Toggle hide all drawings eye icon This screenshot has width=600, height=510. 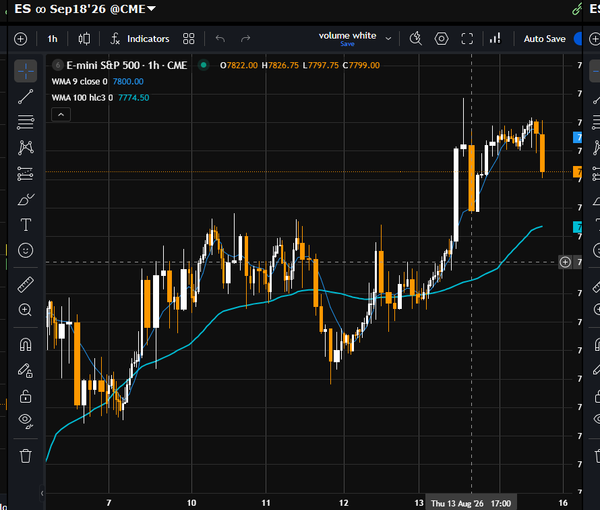tap(26, 420)
